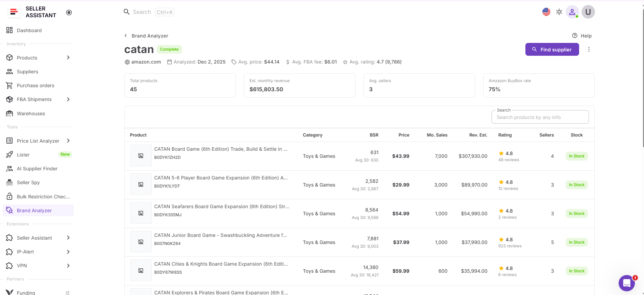This screenshot has height=295, width=644.
Task: Click the Find supplier button
Action: click(552, 49)
